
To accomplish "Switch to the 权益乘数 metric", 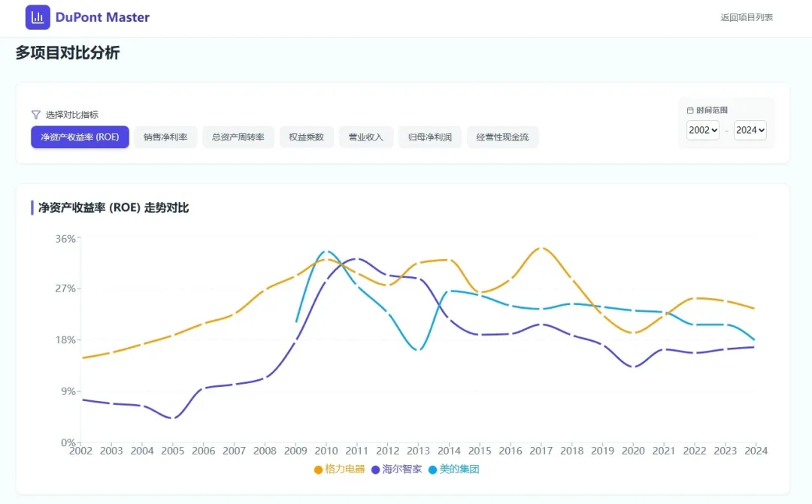I will (x=307, y=137).
